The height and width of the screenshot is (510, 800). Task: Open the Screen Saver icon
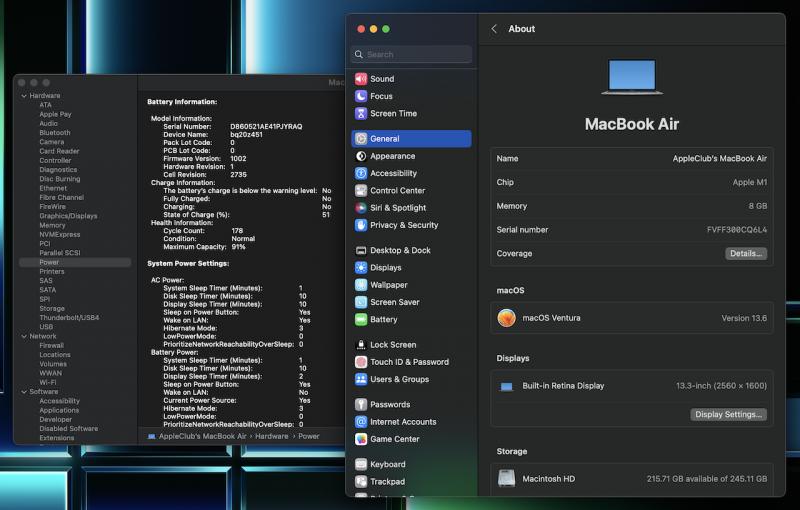tap(361, 302)
